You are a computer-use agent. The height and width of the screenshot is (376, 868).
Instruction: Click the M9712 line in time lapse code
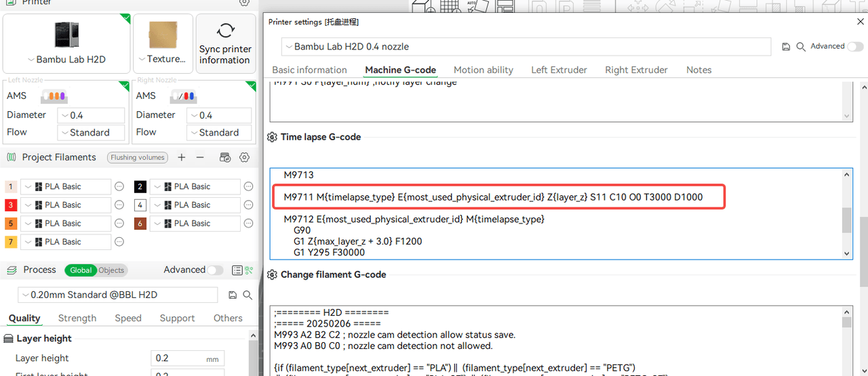pyautogui.click(x=414, y=219)
